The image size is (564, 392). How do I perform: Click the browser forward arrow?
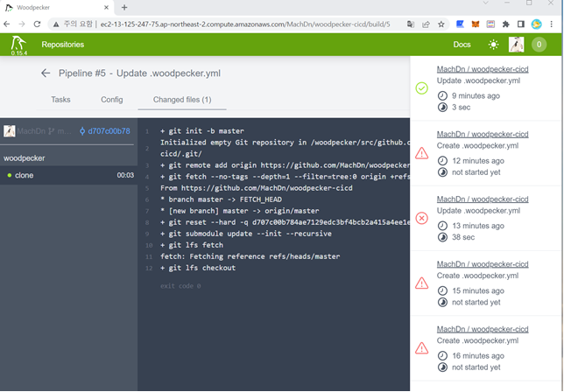22,24
